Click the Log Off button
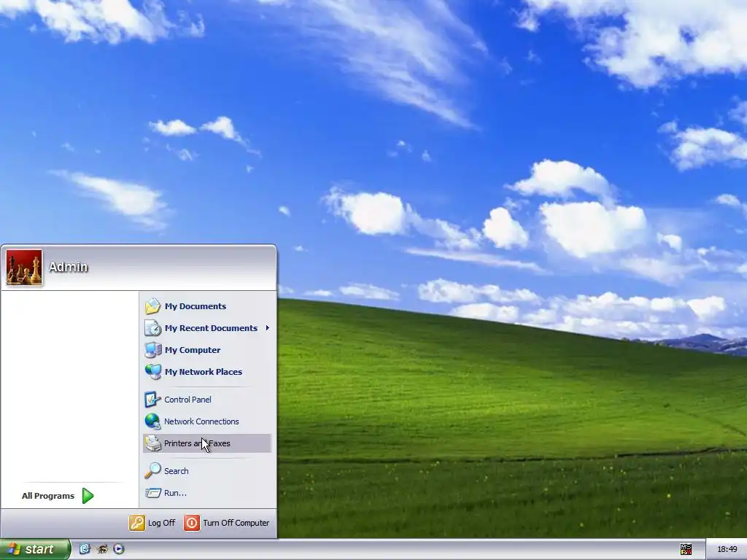 tap(152, 523)
